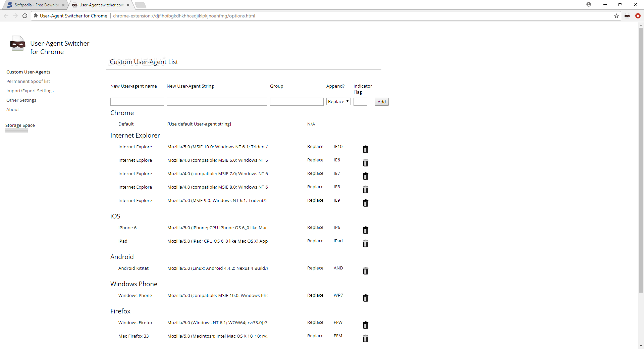The image size is (644, 349).
Task: Click the "Android KitKat" entry name
Action: pyautogui.click(x=133, y=268)
